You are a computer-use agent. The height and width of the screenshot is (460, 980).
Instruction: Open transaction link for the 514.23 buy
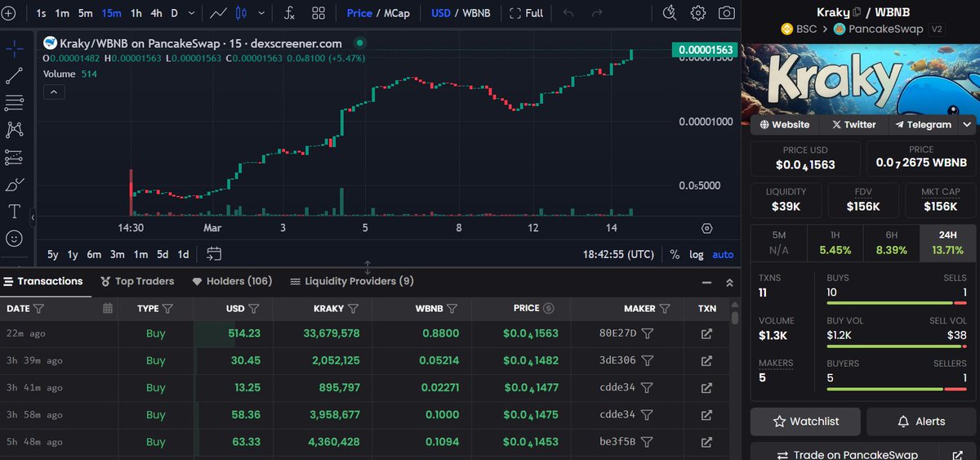pyautogui.click(x=706, y=334)
